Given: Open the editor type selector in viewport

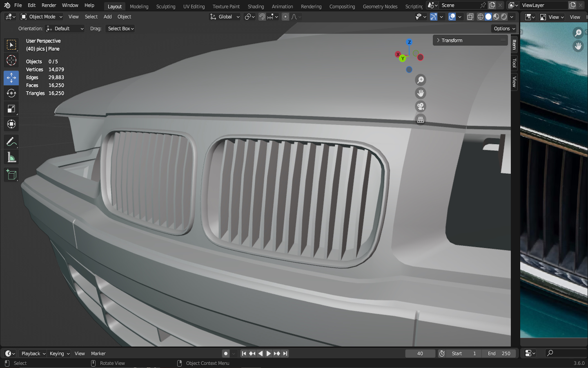Looking at the screenshot, I should coord(10,17).
